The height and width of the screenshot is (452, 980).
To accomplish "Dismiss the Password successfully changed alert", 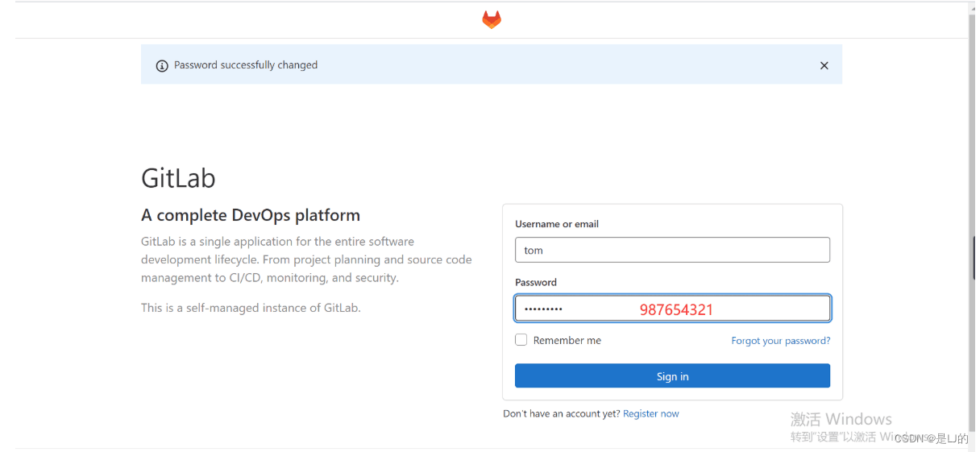I will tap(824, 66).
